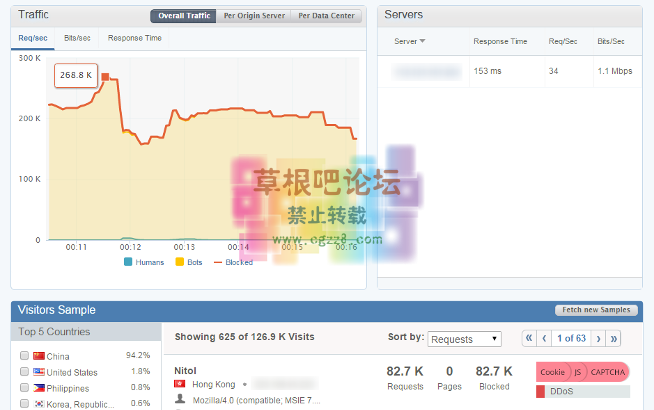Select the Req/sec tab
Screen dimensions: 654x410
click(x=33, y=38)
